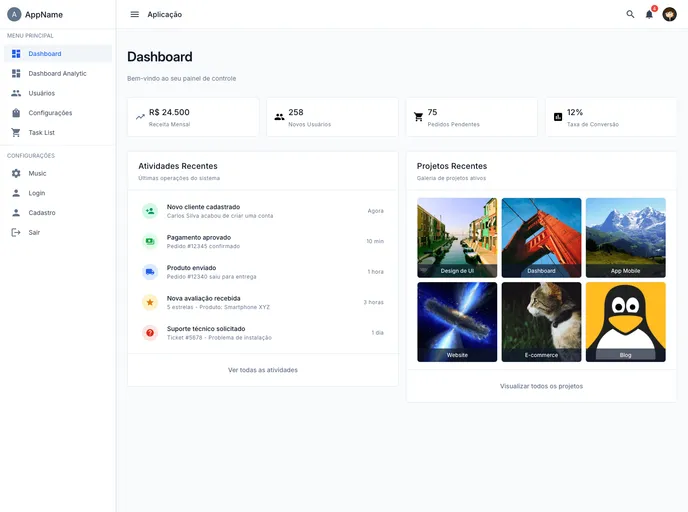Open search with the magnifier icon
This screenshot has height=512, width=688.
coord(630,14)
